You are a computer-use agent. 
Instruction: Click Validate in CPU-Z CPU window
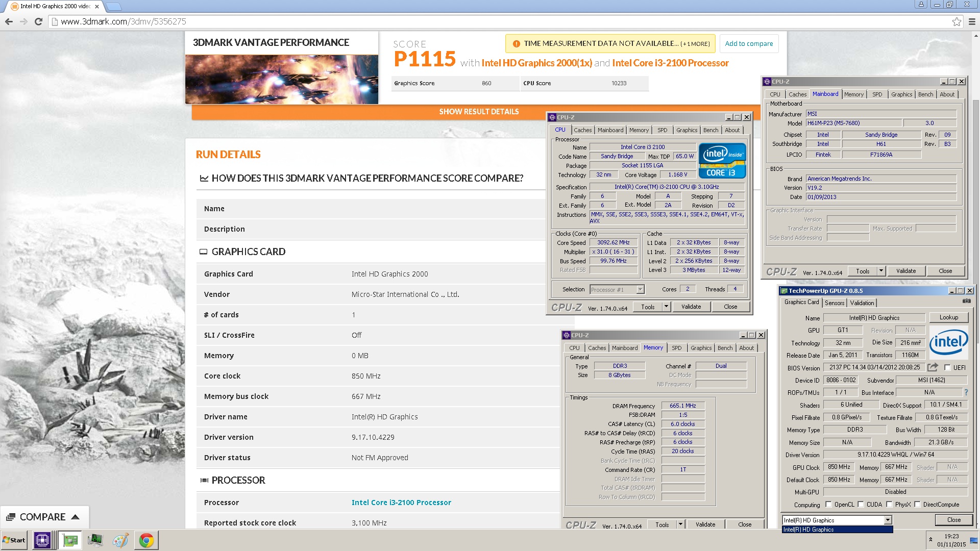[x=691, y=307]
